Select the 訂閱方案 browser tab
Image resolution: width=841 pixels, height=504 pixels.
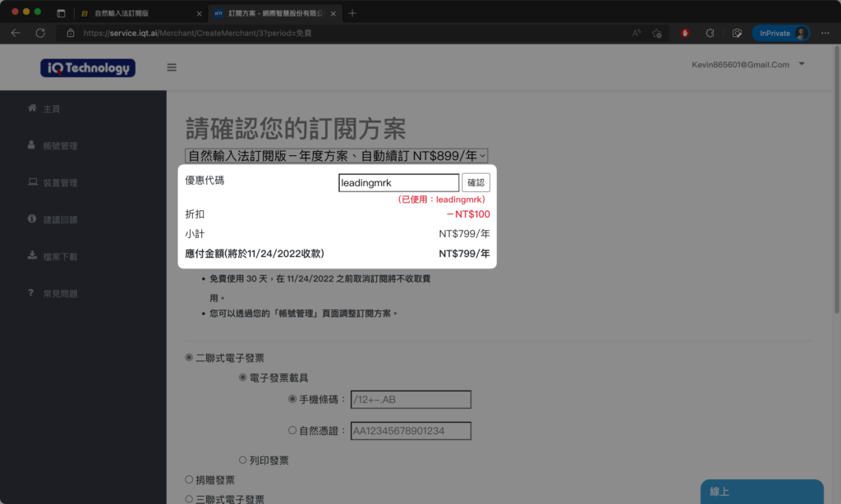tap(276, 13)
